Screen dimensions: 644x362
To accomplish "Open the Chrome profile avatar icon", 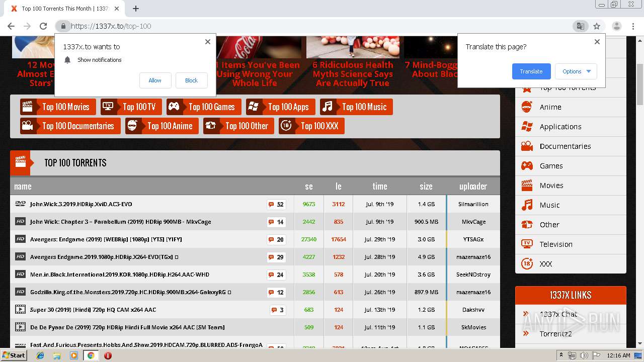I will click(x=616, y=26).
